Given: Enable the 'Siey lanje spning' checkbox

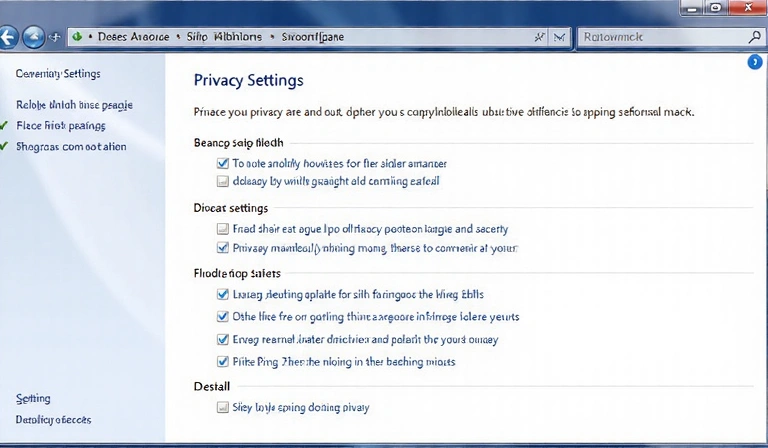Looking at the screenshot, I should 223,408.
